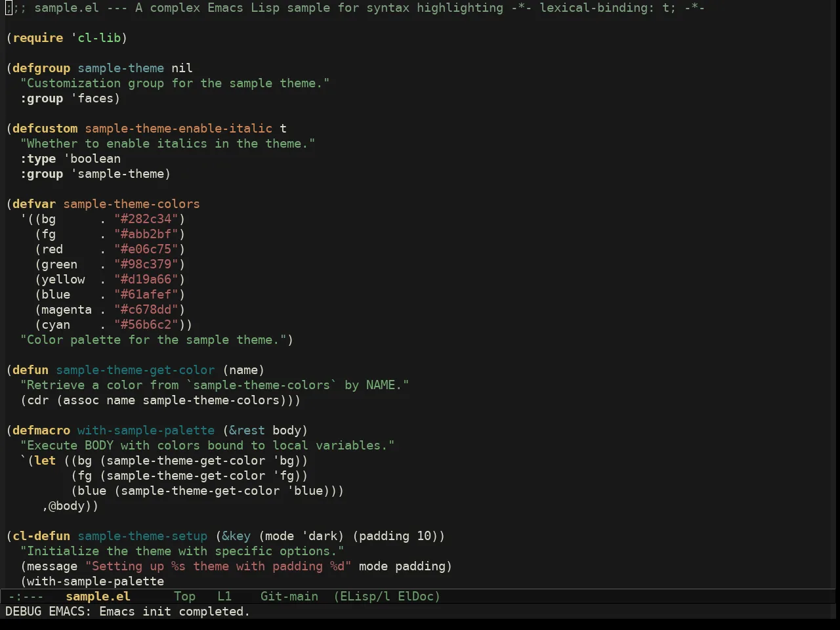Click the (padding 10) parameter

click(x=395, y=535)
